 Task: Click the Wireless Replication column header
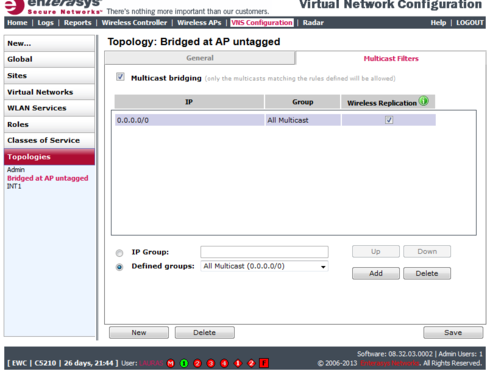point(388,102)
